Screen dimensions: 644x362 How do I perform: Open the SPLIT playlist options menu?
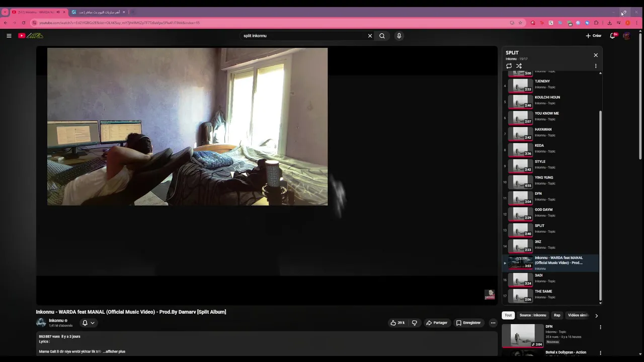coord(596,66)
